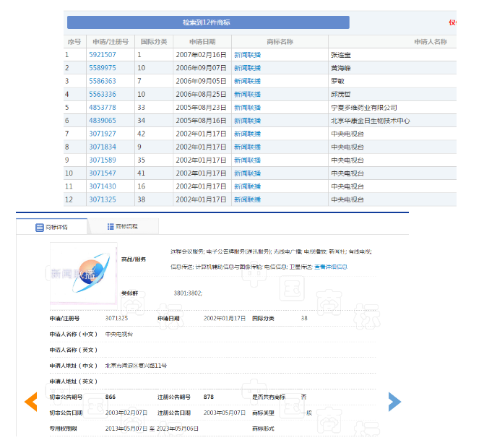Open registration number 4853778
The image size is (484, 448).
(103, 108)
